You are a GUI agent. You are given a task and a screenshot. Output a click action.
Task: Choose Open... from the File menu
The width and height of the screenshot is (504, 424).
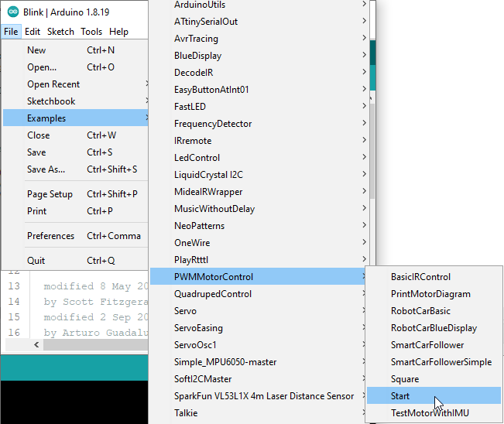76,67
